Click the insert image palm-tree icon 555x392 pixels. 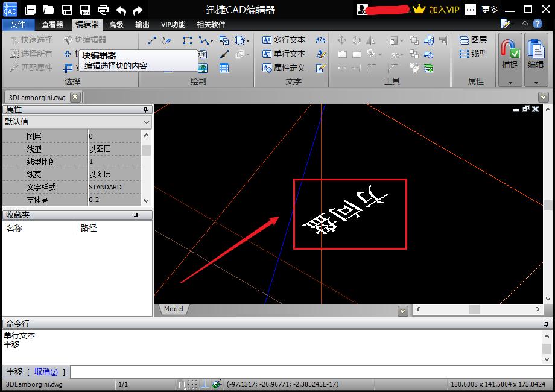pyautogui.click(x=203, y=68)
